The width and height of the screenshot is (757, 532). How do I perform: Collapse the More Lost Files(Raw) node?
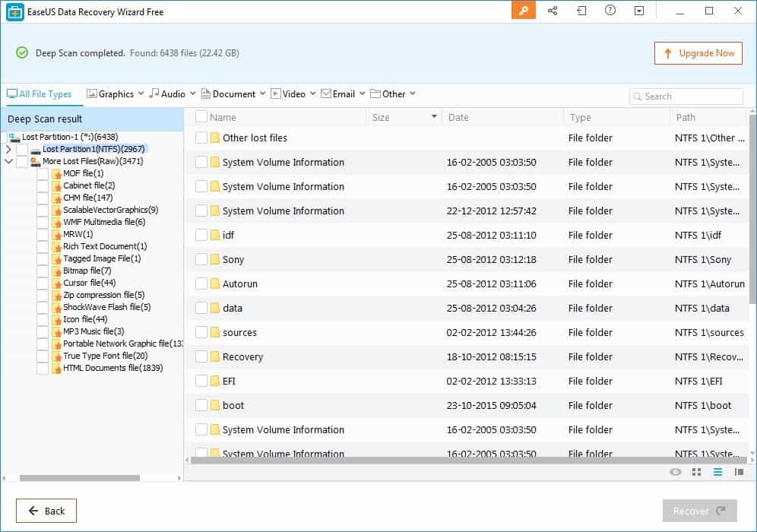pyautogui.click(x=8, y=161)
